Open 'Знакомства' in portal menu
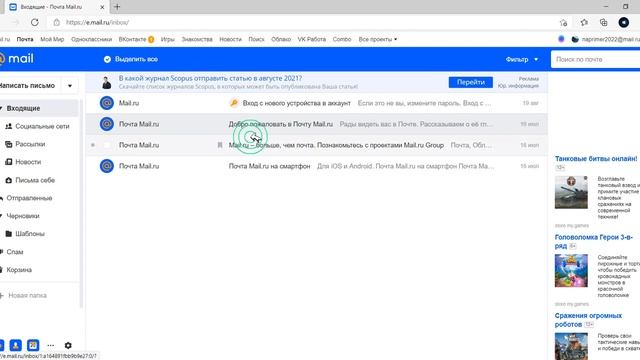The width and height of the screenshot is (640, 360). point(197,39)
